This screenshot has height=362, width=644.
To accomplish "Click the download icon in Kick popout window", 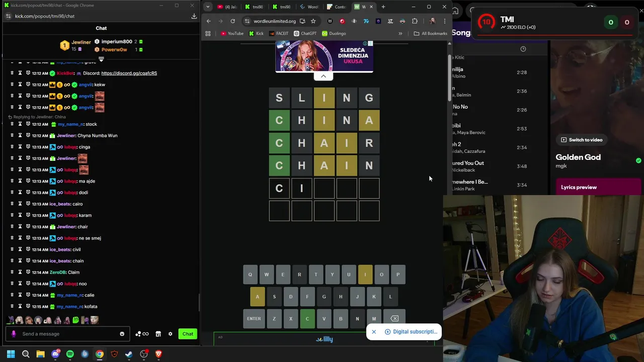I will tap(194, 16).
